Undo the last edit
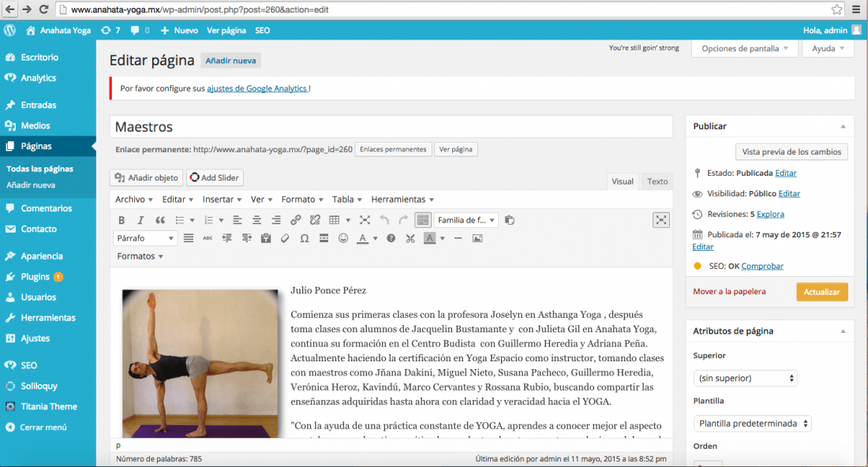The height and width of the screenshot is (467, 868). point(384,220)
